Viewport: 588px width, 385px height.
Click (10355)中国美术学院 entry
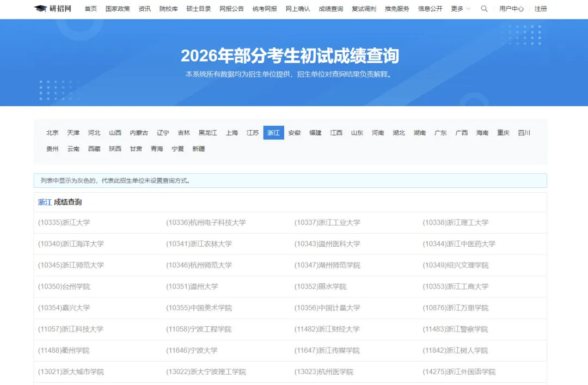(x=199, y=308)
